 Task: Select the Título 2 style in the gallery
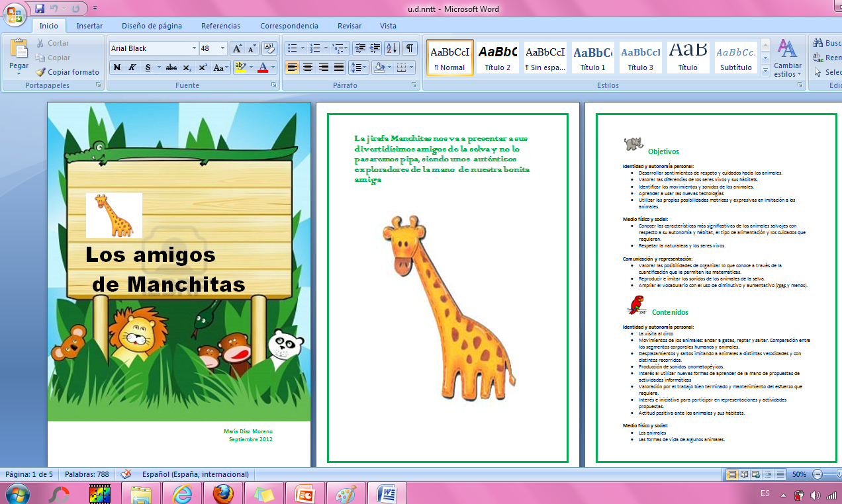click(498, 58)
